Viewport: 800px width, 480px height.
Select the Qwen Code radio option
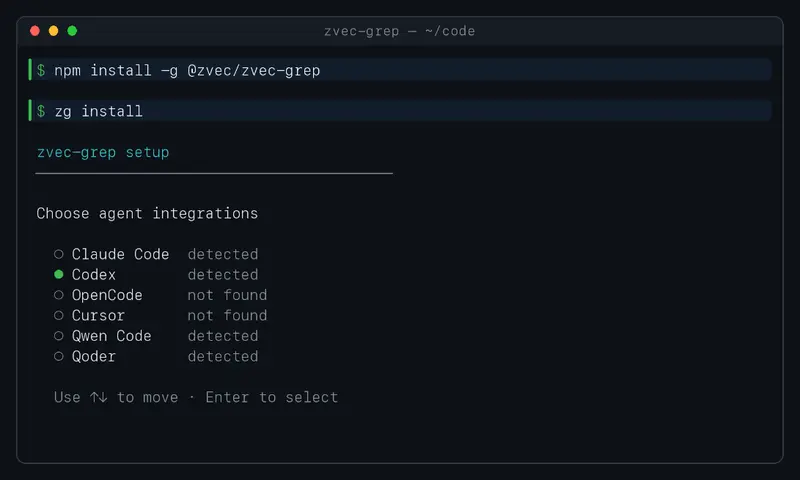click(x=59, y=336)
